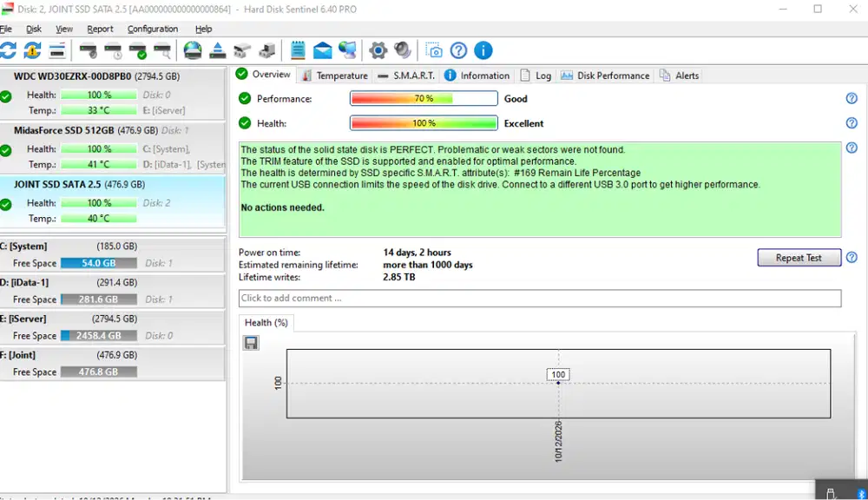Image resolution: width=868 pixels, height=500 pixels.
Task: Click the 2458.4 GB free space bar
Action: (99, 336)
